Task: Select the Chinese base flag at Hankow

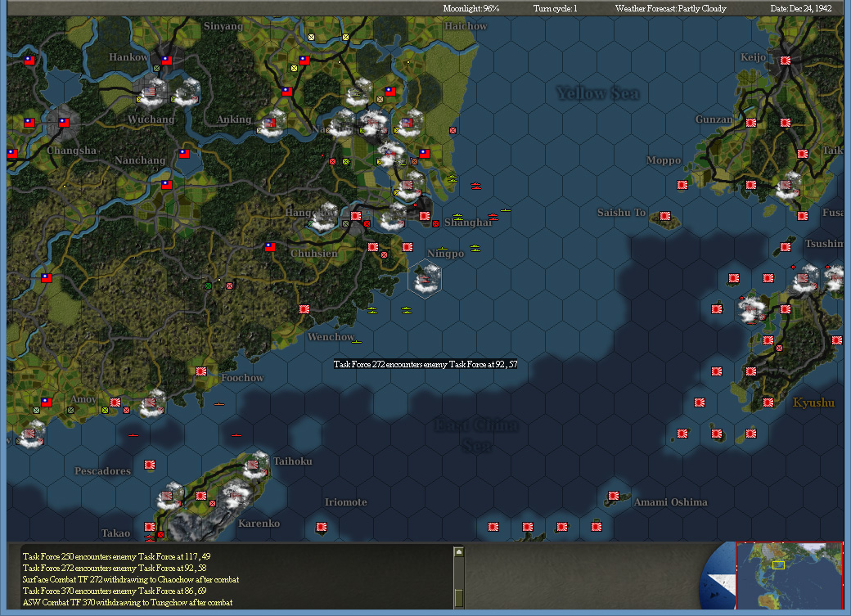Action: pos(167,61)
